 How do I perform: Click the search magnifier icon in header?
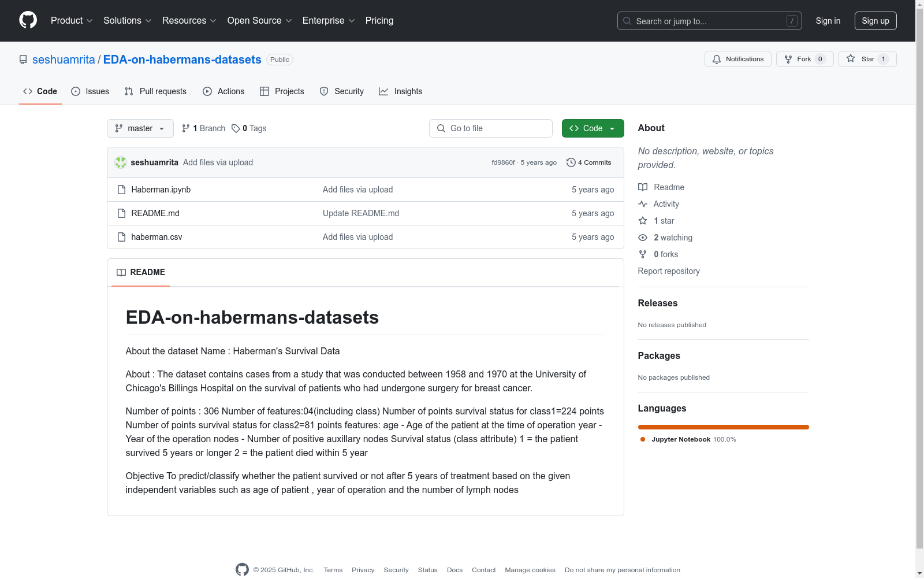[627, 21]
